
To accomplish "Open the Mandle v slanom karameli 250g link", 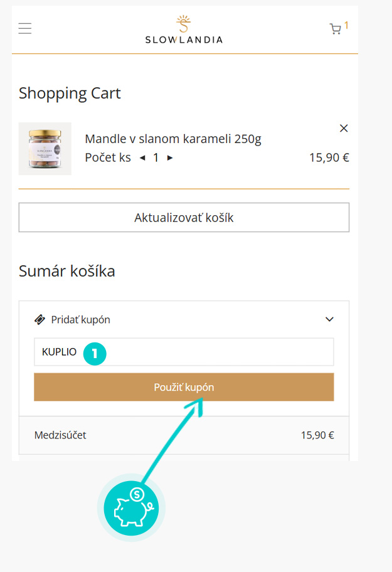I will (x=172, y=139).
